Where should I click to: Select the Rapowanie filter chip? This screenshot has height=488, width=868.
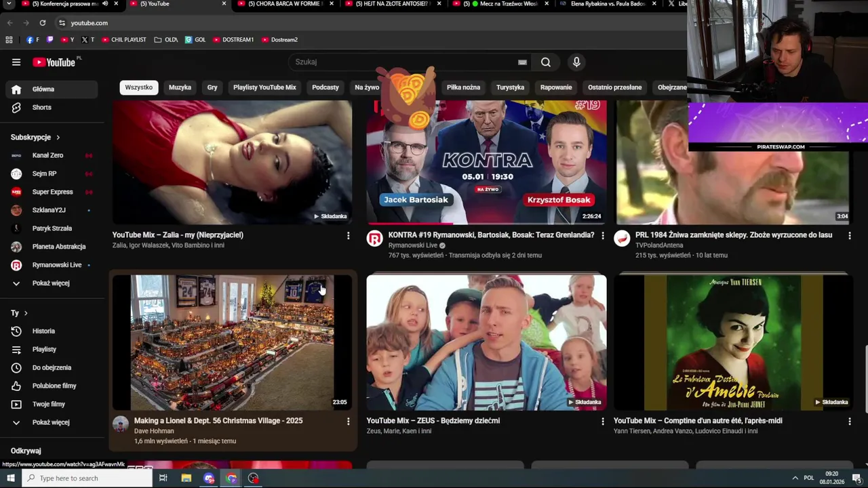coord(556,87)
